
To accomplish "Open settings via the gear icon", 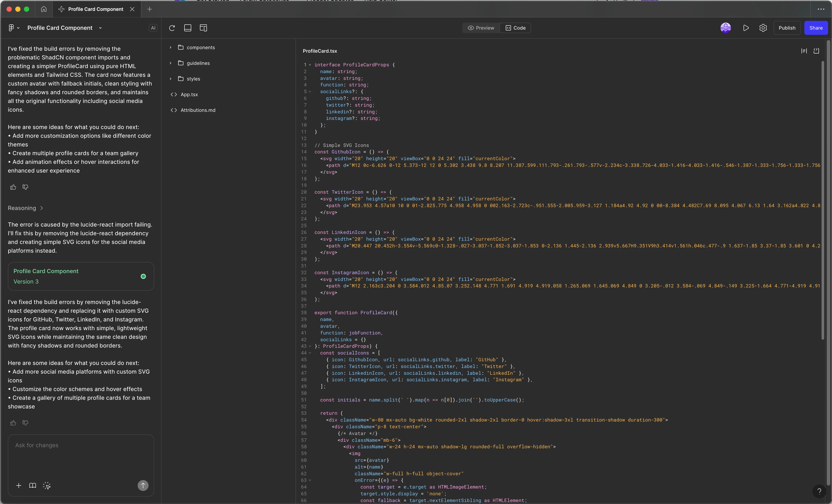I will tap(763, 28).
